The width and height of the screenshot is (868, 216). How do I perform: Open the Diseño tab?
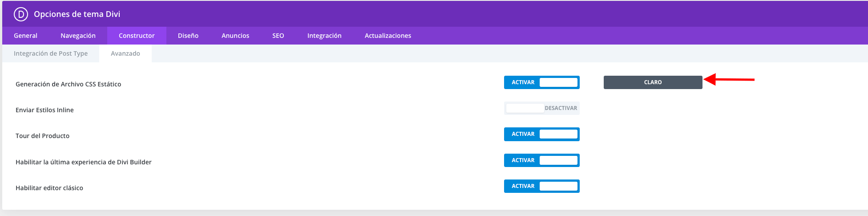coord(188,36)
